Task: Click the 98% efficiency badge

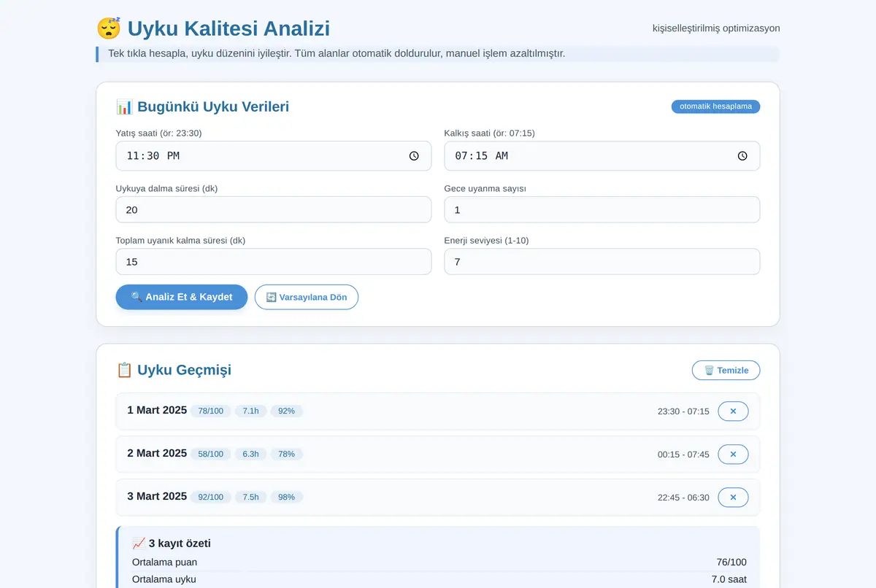Action: 287,498
